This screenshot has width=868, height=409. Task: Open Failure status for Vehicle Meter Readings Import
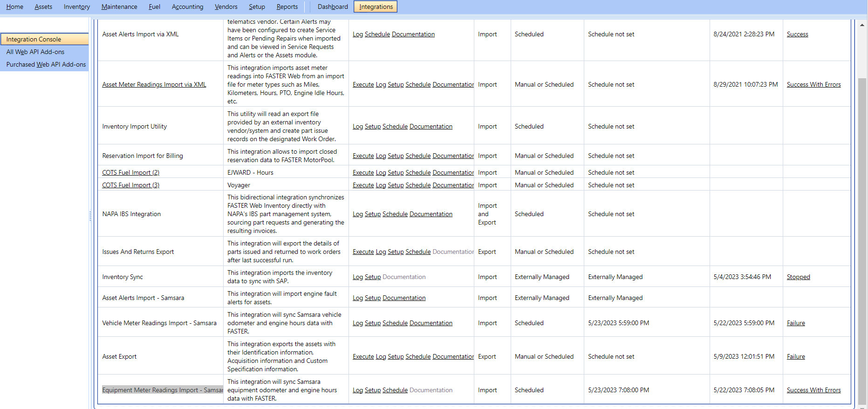pos(796,323)
